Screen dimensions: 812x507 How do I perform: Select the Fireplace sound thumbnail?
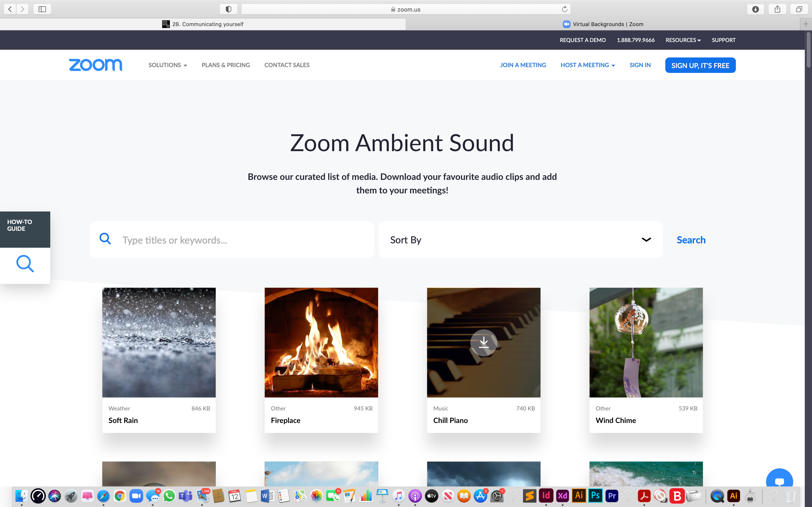coord(321,342)
